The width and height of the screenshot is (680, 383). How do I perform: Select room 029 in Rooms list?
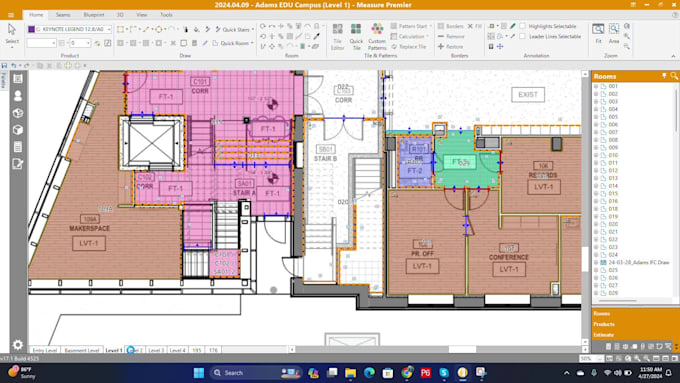click(613, 293)
